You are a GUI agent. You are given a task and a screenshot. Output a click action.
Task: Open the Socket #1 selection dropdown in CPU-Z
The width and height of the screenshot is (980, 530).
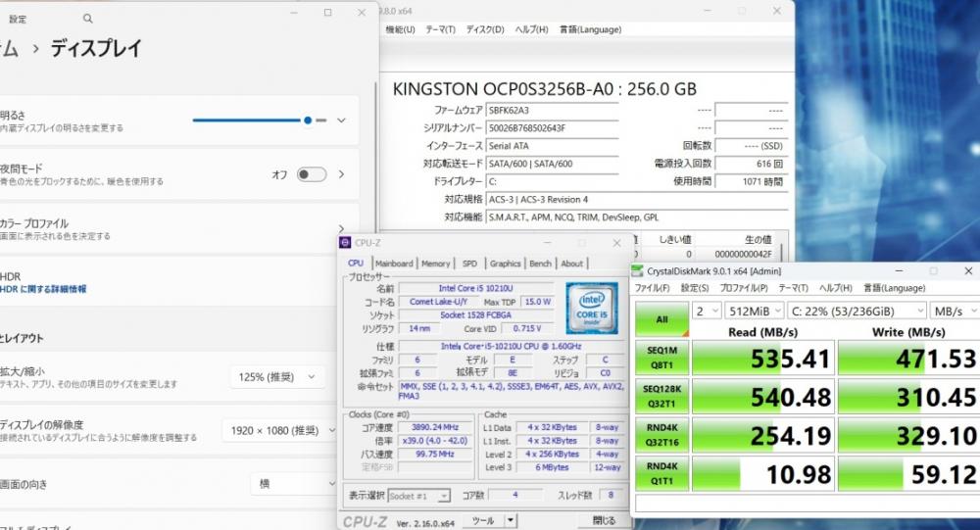(418, 496)
